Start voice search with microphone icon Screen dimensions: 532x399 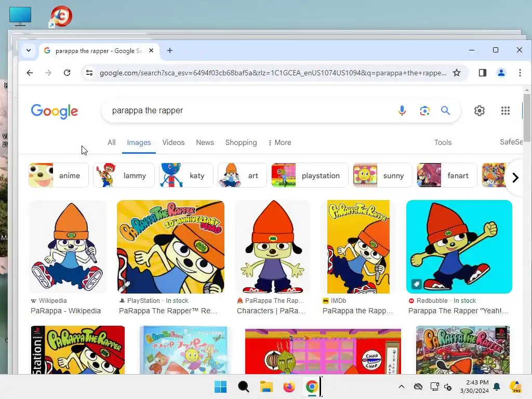point(402,111)
